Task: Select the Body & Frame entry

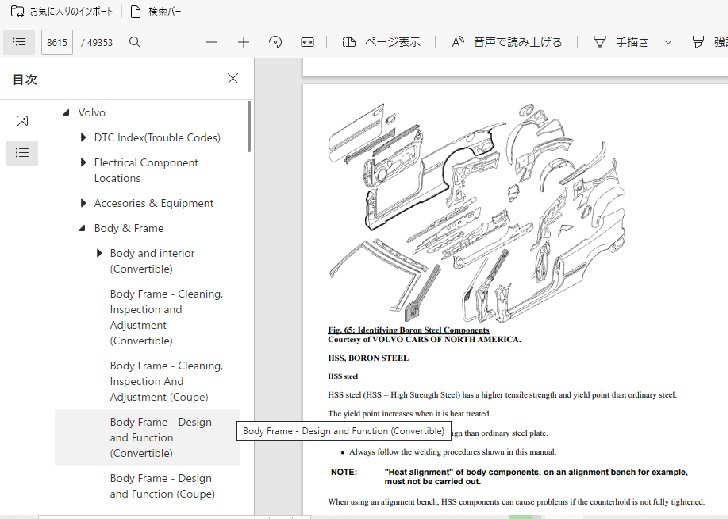Action: [x=129, y=228]
